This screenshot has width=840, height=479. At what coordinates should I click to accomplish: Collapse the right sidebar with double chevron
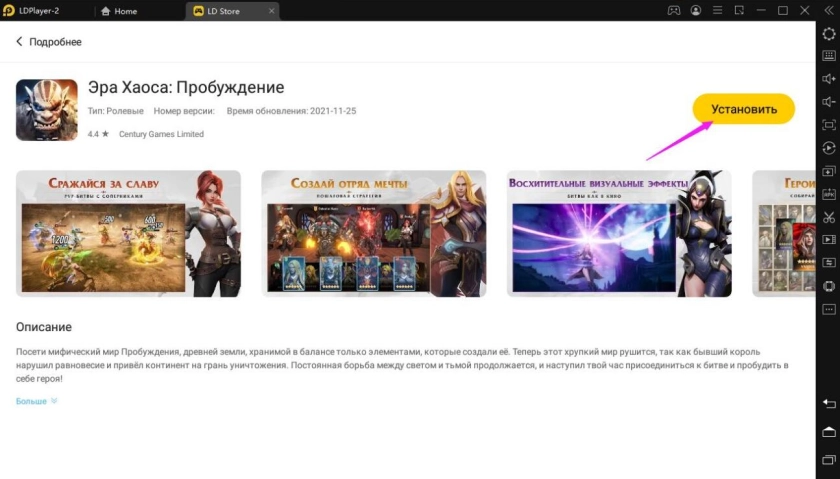pyautogui.click(x=829, y=10)
